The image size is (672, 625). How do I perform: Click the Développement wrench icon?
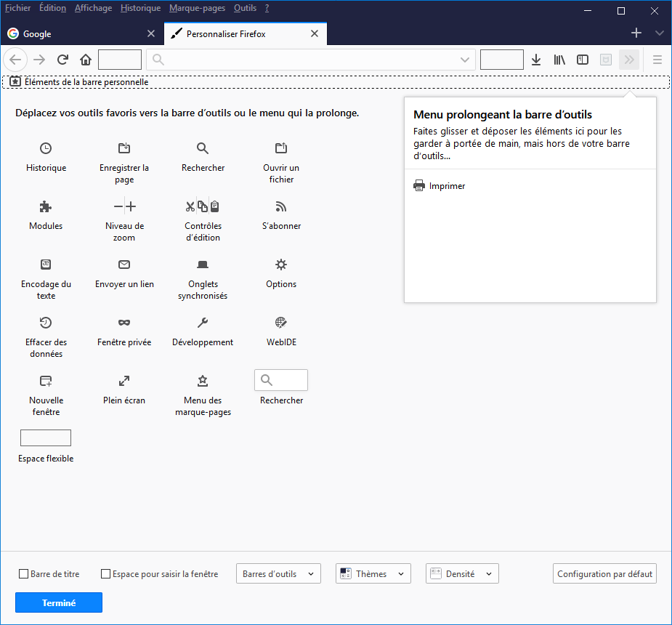pos(203,323)
